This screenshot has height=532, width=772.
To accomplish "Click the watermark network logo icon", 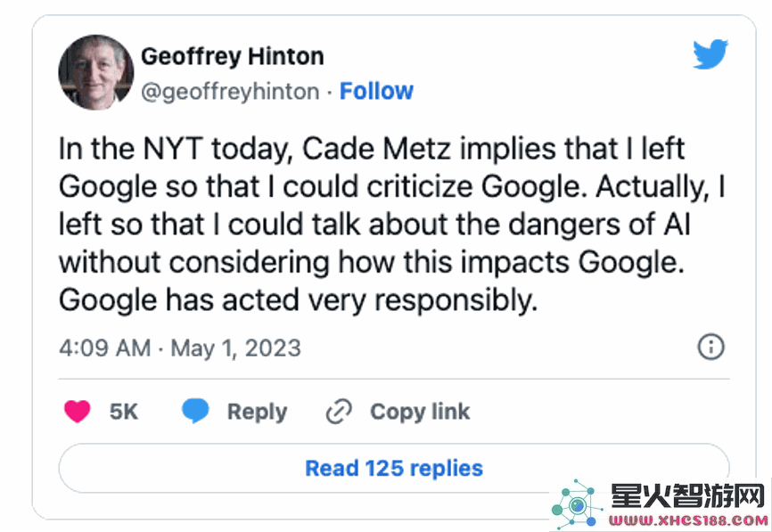I will [x=577, y=504].
